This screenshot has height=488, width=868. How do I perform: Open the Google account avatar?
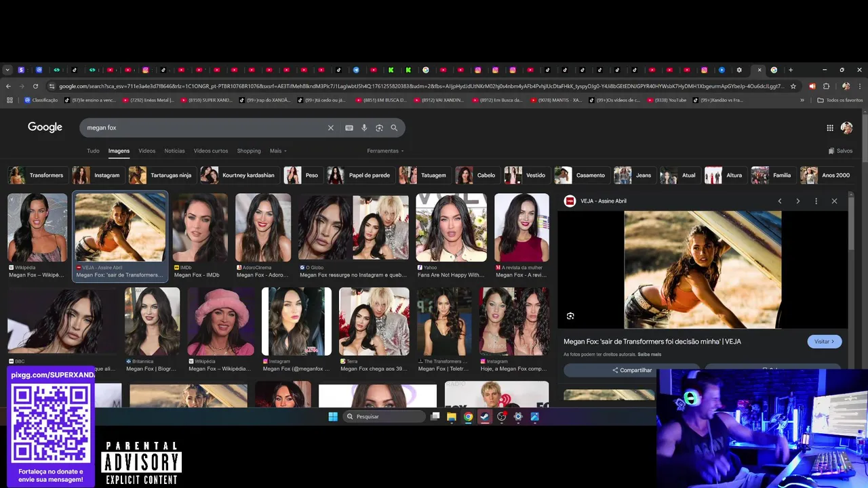[x=847, y=127]
